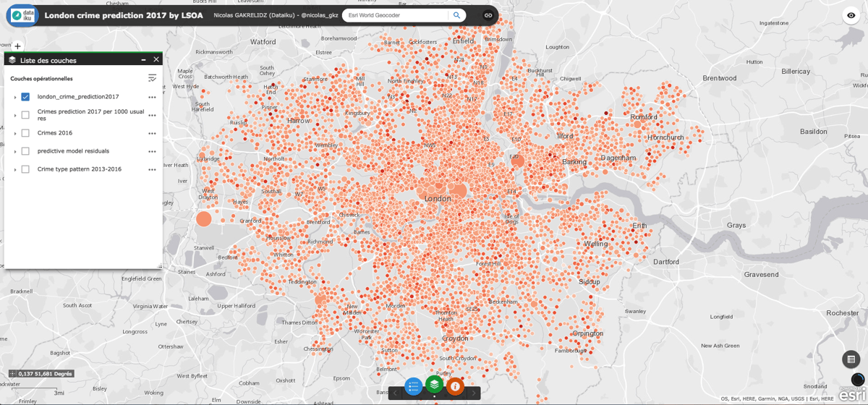
Task: Open the share link icon
Action: tap(488, 15)
